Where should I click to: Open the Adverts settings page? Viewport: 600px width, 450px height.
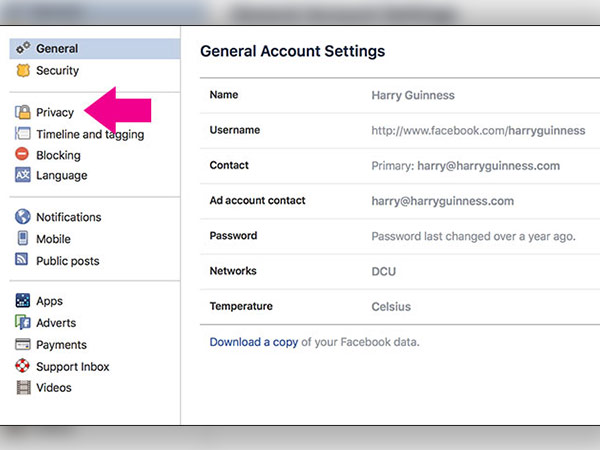click(x=56, y=323)
